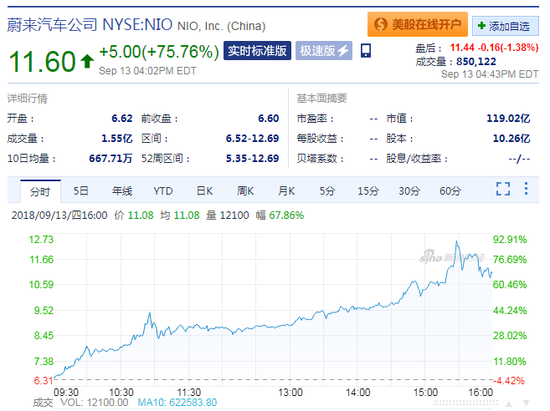This screenshot has height=411, width=550.
Task: Click the MA10: 622583.80 indicator label
Action: [177, 402]
